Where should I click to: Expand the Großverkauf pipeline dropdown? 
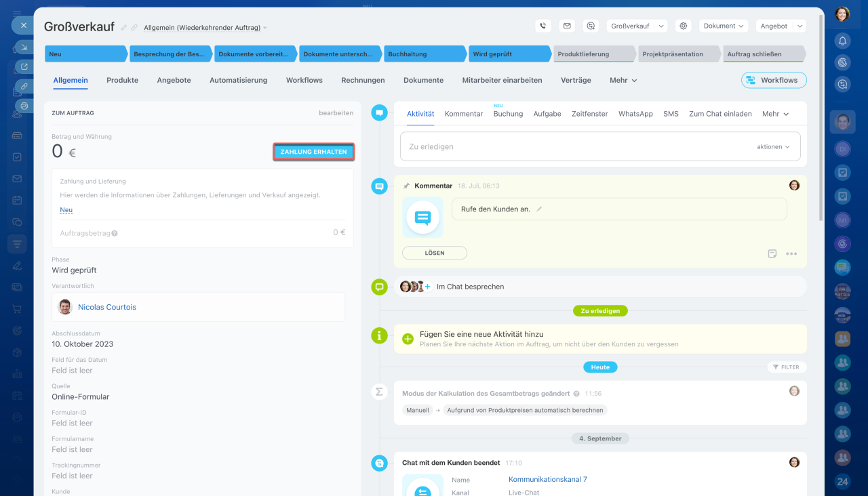tap(637, 26)
